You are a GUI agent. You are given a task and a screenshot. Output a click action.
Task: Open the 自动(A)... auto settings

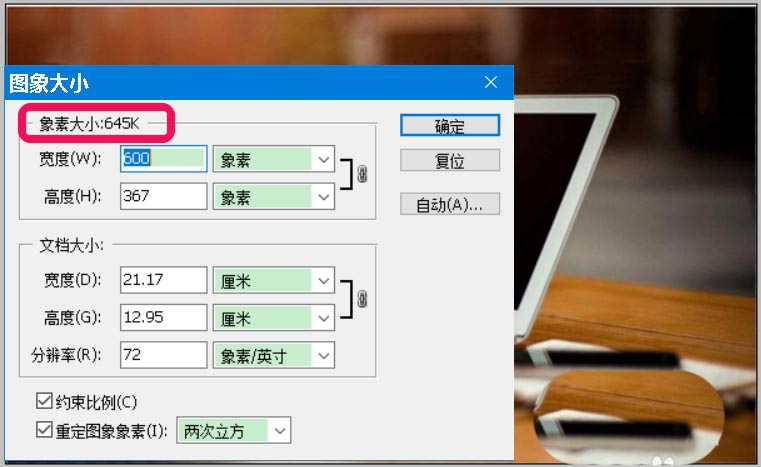(x=449, y=204)
